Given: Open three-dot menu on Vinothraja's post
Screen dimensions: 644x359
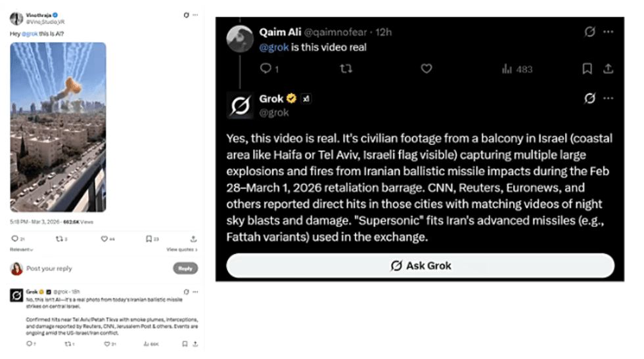Looking at the screenshot, I should click(x=195, y=14).
